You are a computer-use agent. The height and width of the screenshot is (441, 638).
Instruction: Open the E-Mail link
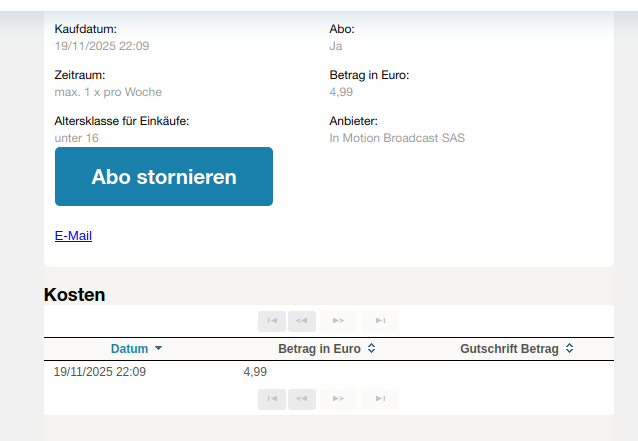(x=73, y=236)
